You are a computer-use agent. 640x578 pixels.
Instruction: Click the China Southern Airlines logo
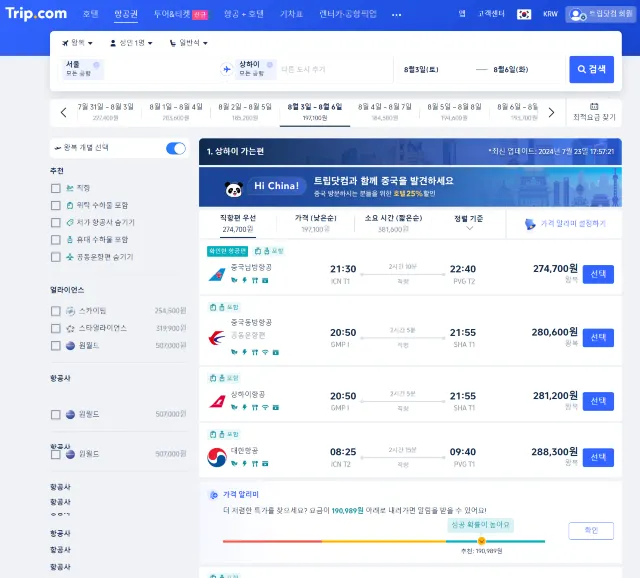[216, 274]
